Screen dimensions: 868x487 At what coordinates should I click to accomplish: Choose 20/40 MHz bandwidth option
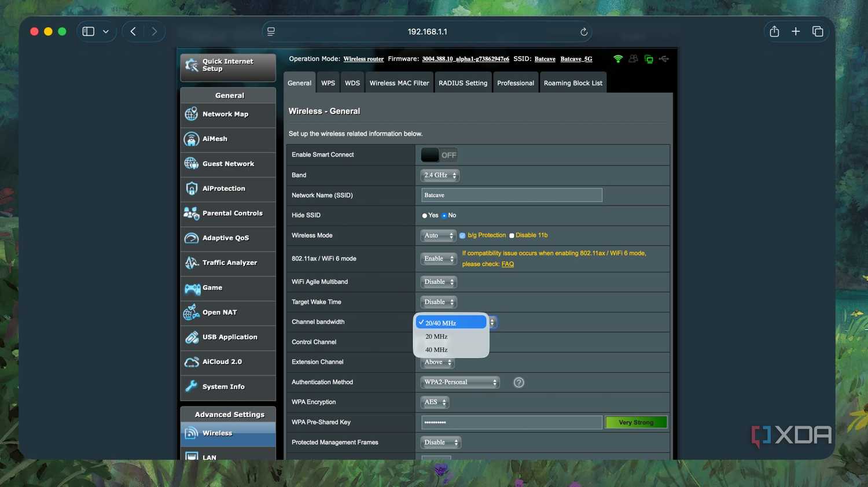tap(451, 323)
